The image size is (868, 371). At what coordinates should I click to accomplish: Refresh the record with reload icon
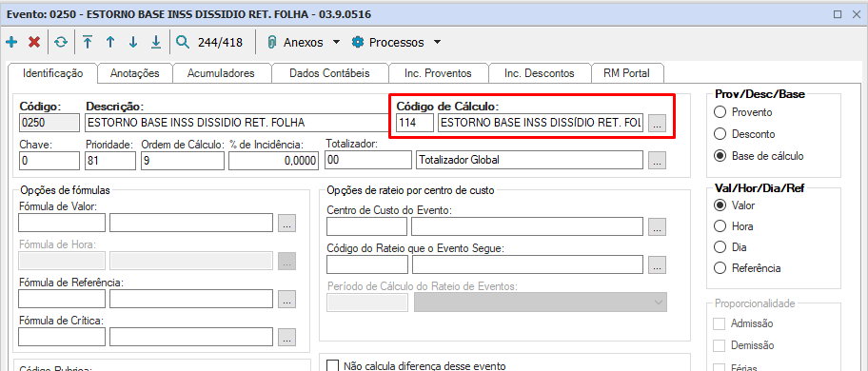click(60, 42)
